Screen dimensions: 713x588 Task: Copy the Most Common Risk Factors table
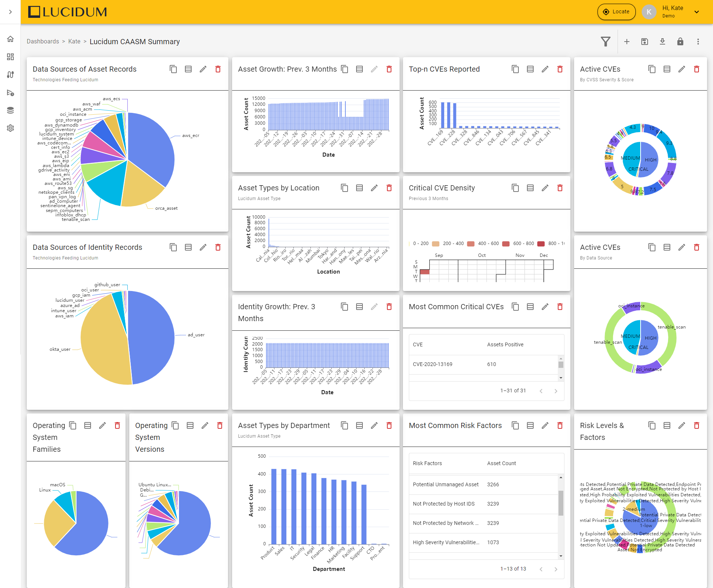pos(515,425)
